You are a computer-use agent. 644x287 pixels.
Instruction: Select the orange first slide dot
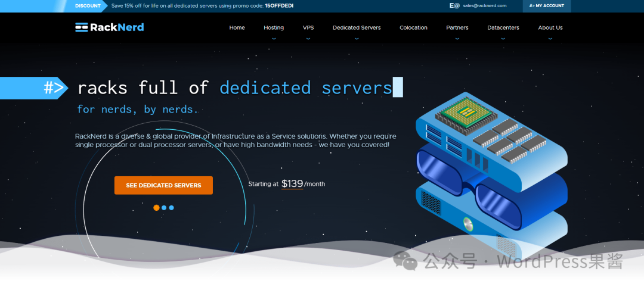click(x=156, y=208)
